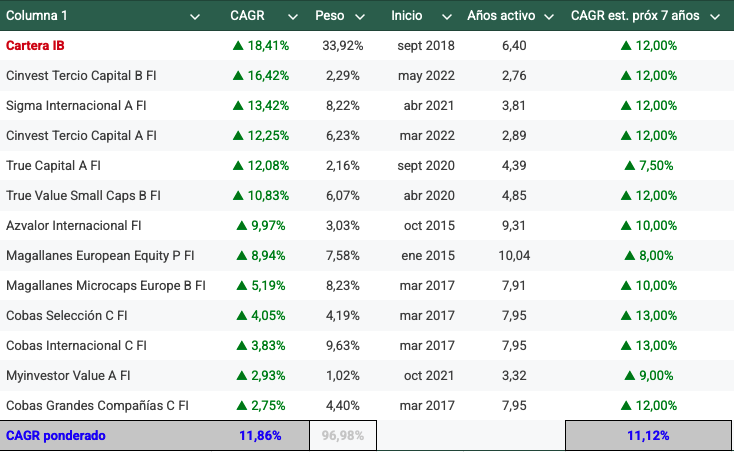
Task: Click the 9,00% estimated CAGR value
Action: point(649,375)
